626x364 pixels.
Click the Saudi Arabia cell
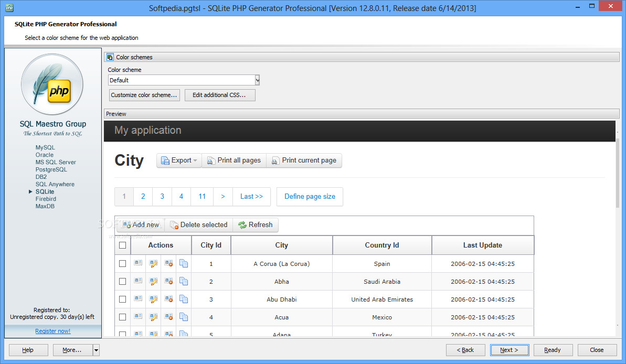coord(382,281)
